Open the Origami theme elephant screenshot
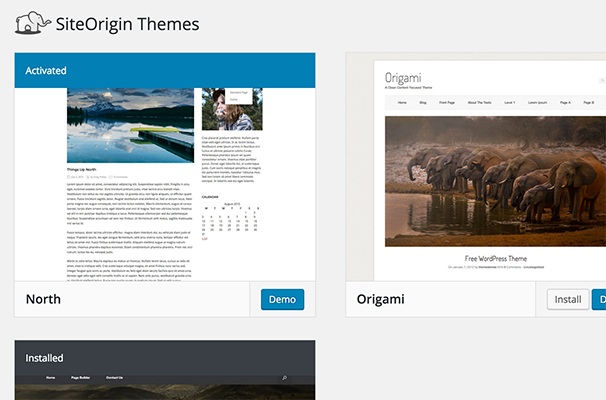 click(x=495, y=181)
